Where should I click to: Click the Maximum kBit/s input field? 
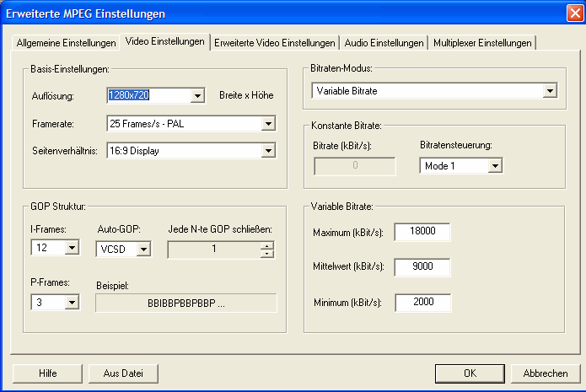(x=422, y=232)
